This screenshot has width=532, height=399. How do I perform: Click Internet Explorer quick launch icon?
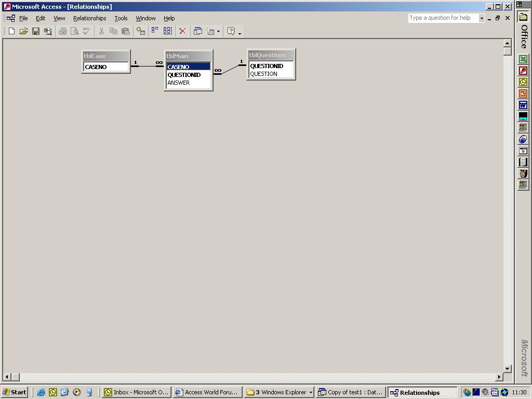41,392
